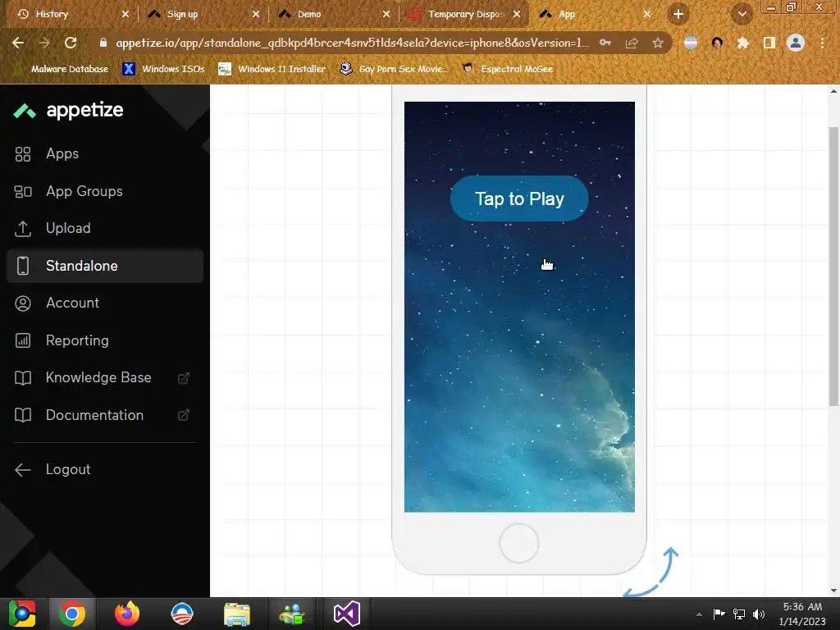Click the Logout arrow icon
Image resolution: width=840 pixels, height=630 pixels.
(22, 470)
